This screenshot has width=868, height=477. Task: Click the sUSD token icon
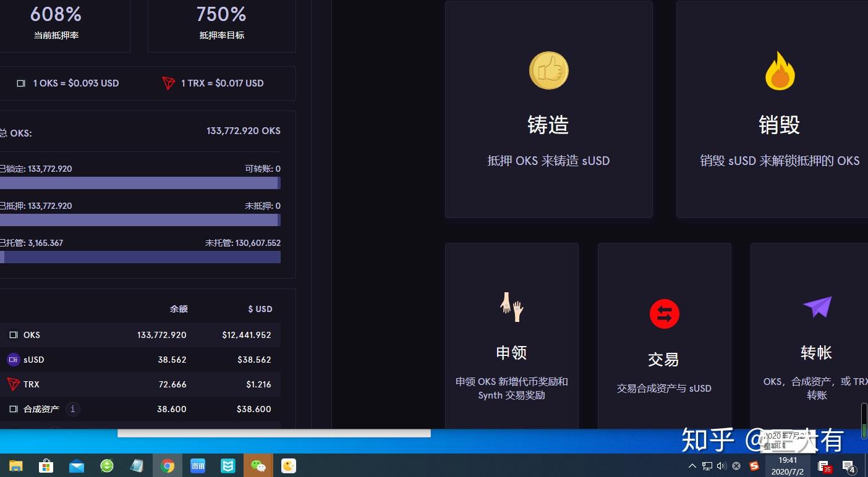pyautogui.click(x=13, y=360)
